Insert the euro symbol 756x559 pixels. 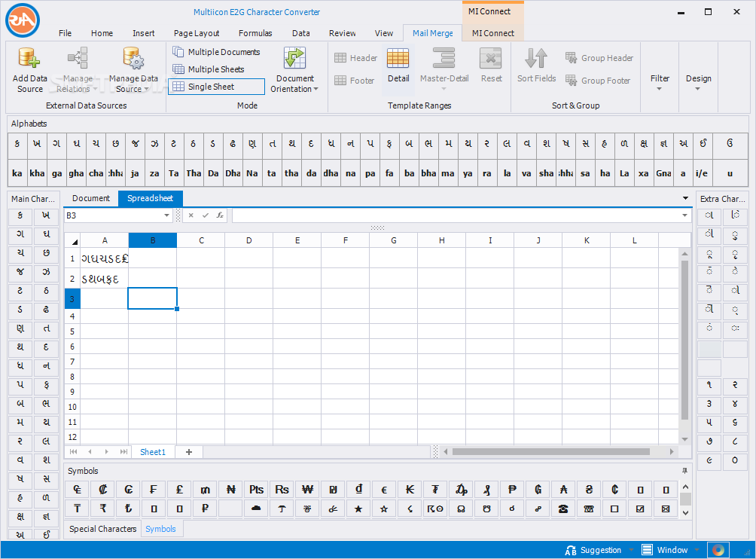(384, 490)
